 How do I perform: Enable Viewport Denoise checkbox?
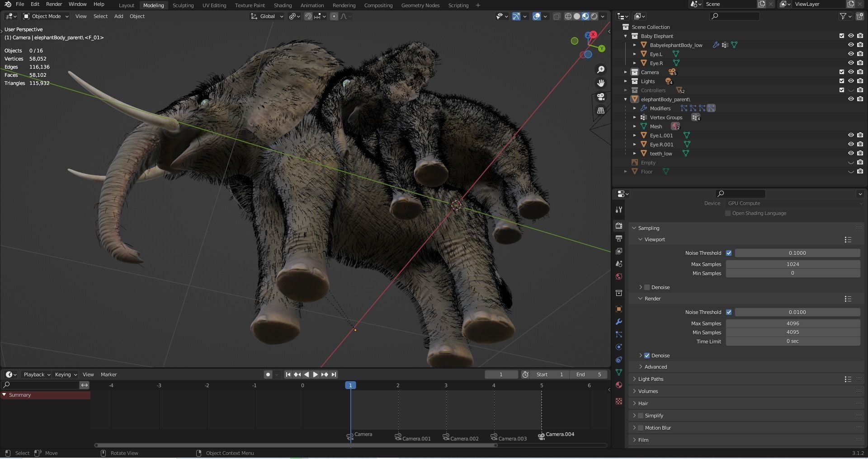click(x=647, y=287)
